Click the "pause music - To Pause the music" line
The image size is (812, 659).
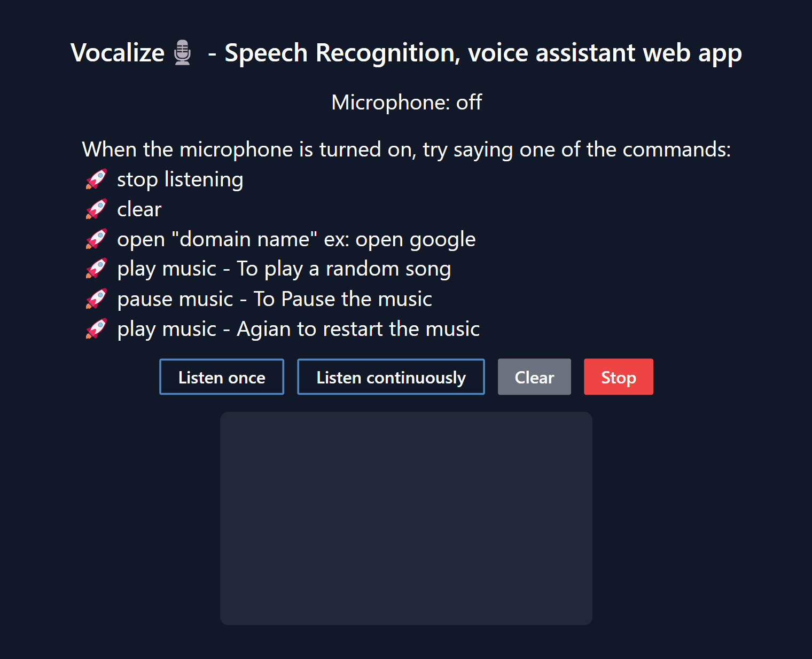[275, 299]
